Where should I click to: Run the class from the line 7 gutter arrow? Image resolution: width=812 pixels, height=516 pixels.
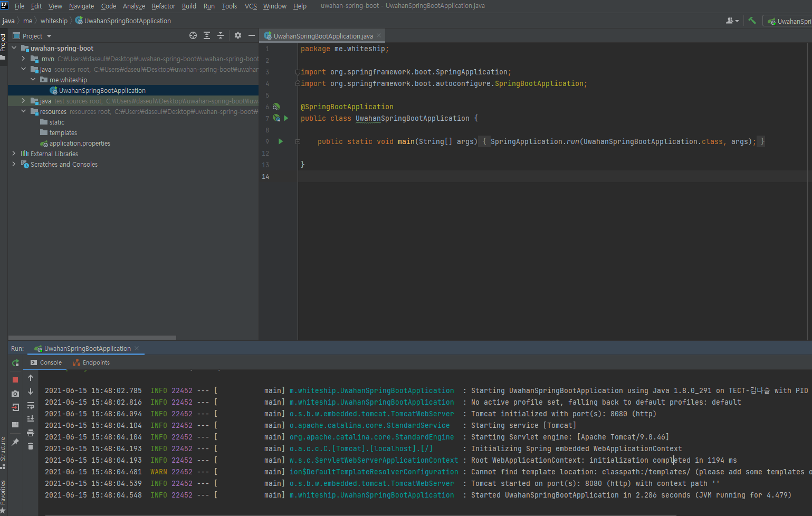286,118
